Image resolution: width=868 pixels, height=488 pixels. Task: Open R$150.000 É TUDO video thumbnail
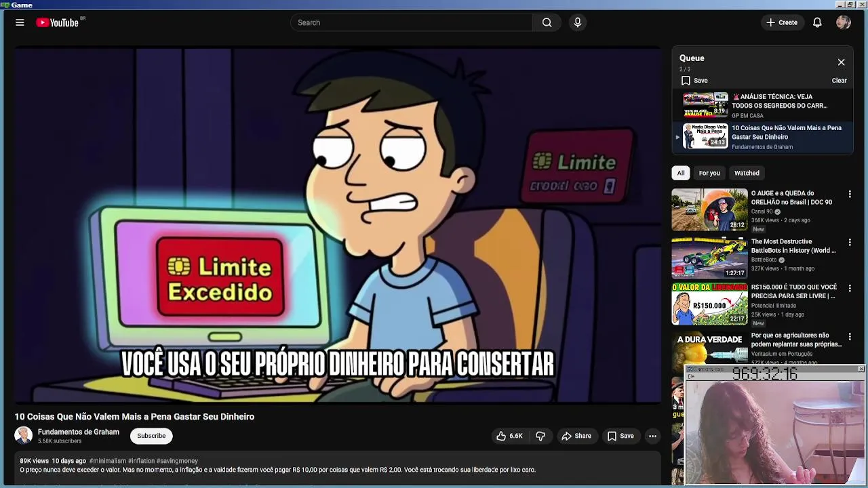click(x=709, y=304)
